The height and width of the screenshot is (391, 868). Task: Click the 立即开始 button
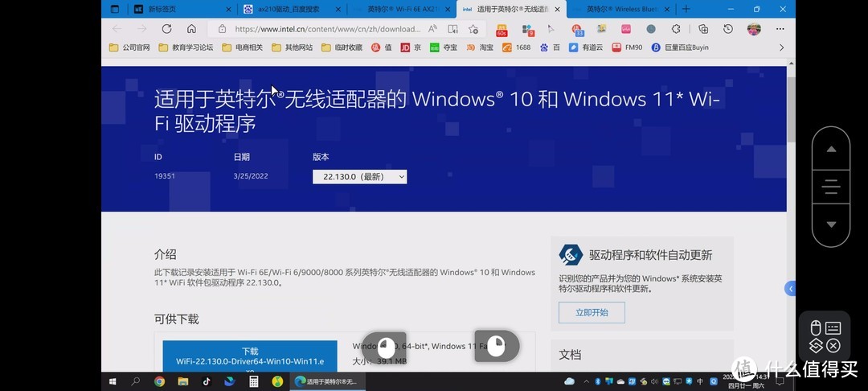coord(592,312)
